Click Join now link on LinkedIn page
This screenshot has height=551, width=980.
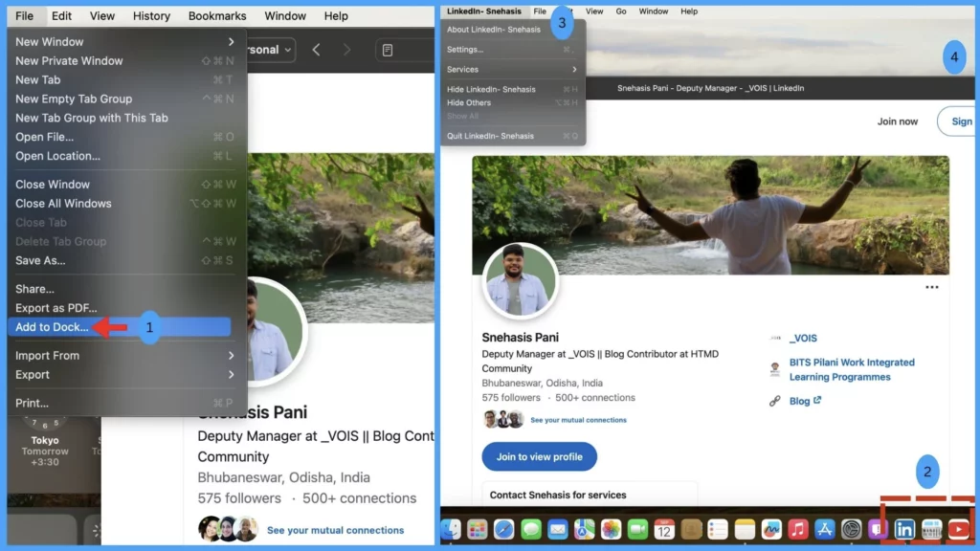click(x=898, y=121)
